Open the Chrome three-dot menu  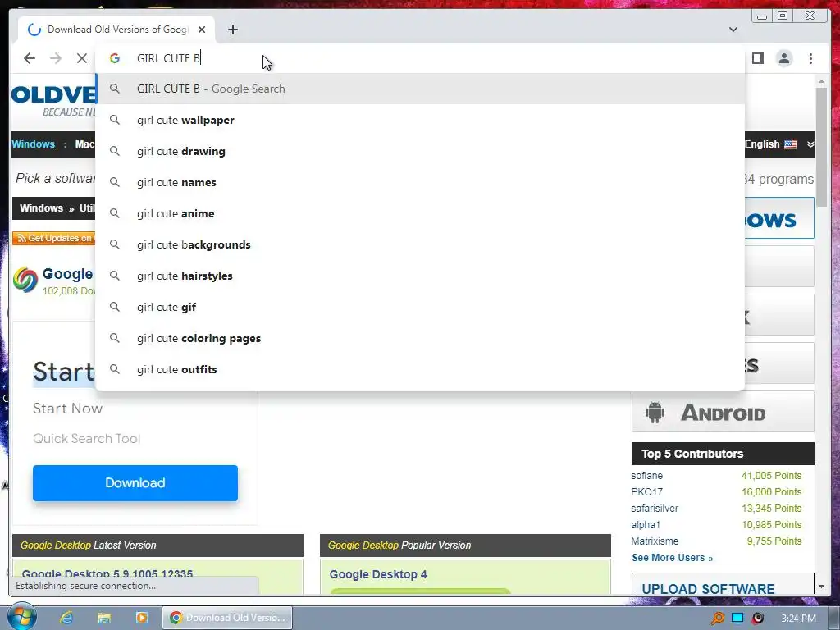(810, 58)
